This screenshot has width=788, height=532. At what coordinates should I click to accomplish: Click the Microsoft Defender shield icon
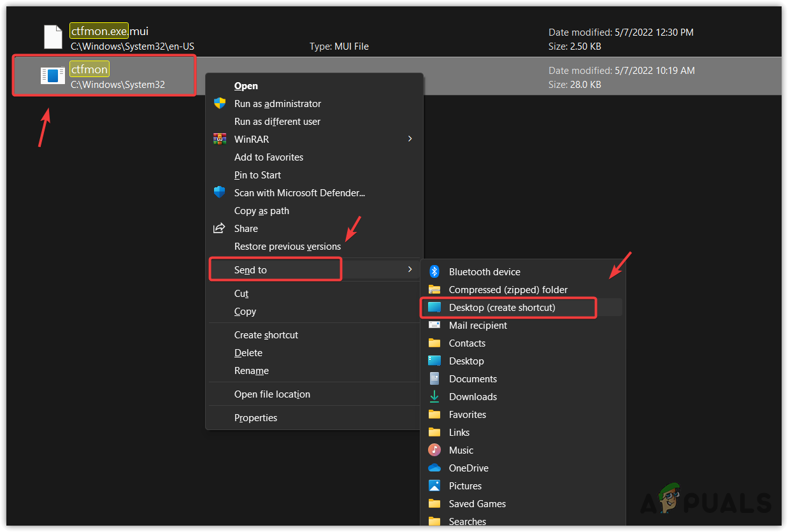pyautogui.click(x=220, y=192)
